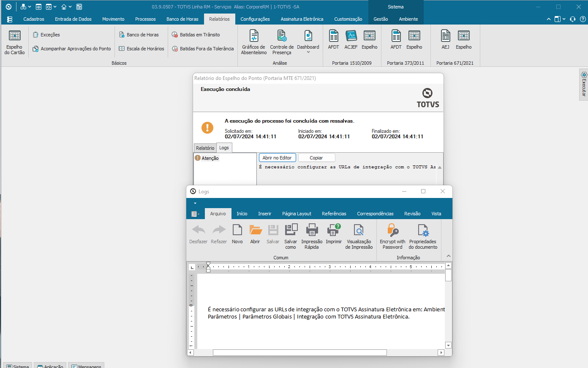
Task: Click the Desfazer undo icon
Action: click(198, 234)
